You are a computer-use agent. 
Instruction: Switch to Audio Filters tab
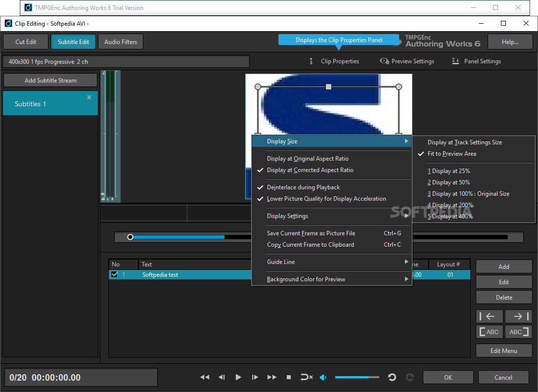click(x=121, y=42)
